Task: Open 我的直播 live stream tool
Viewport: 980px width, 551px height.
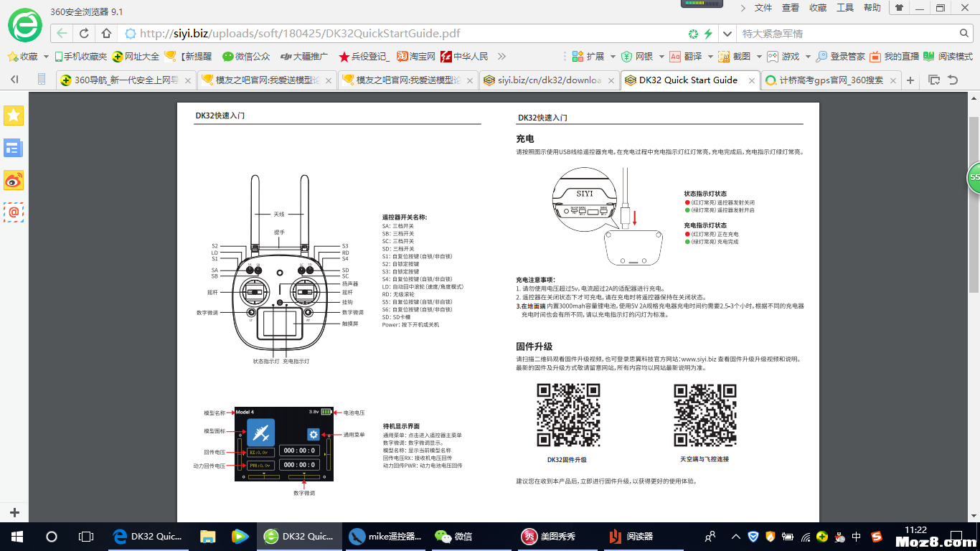Action: 895,56
